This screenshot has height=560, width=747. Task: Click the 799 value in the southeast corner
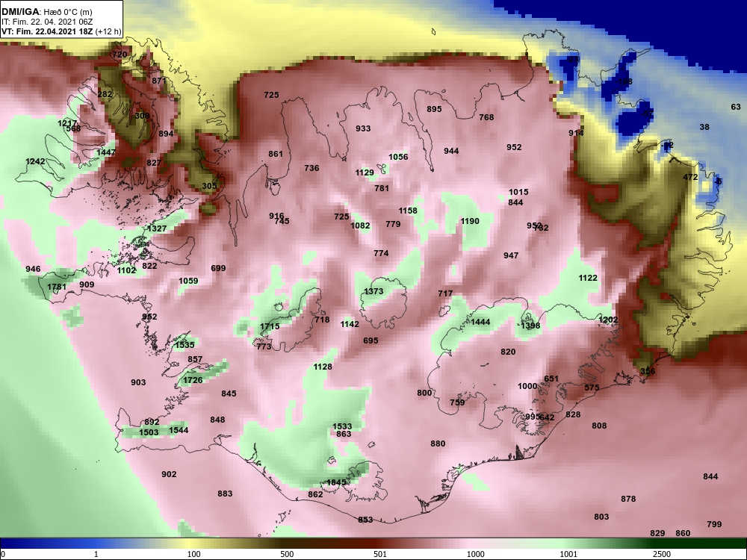coord(714,524)
